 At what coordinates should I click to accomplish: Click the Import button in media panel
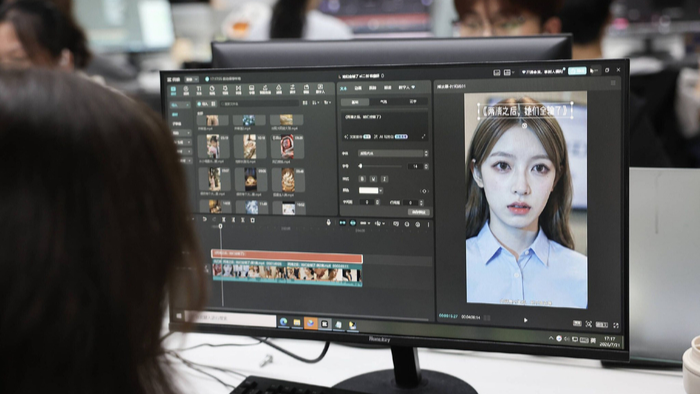(203, 104)
